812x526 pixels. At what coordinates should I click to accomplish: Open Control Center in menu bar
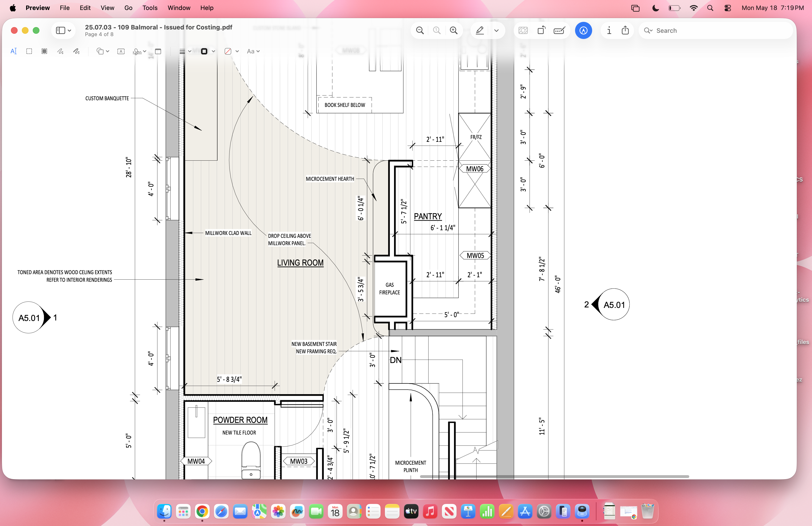point(727,8)
